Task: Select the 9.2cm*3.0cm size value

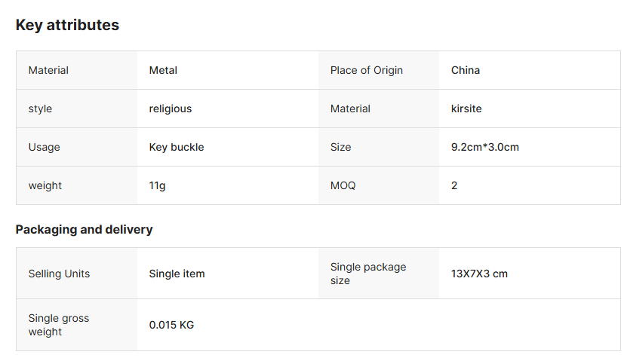Action: click(485, 147)
